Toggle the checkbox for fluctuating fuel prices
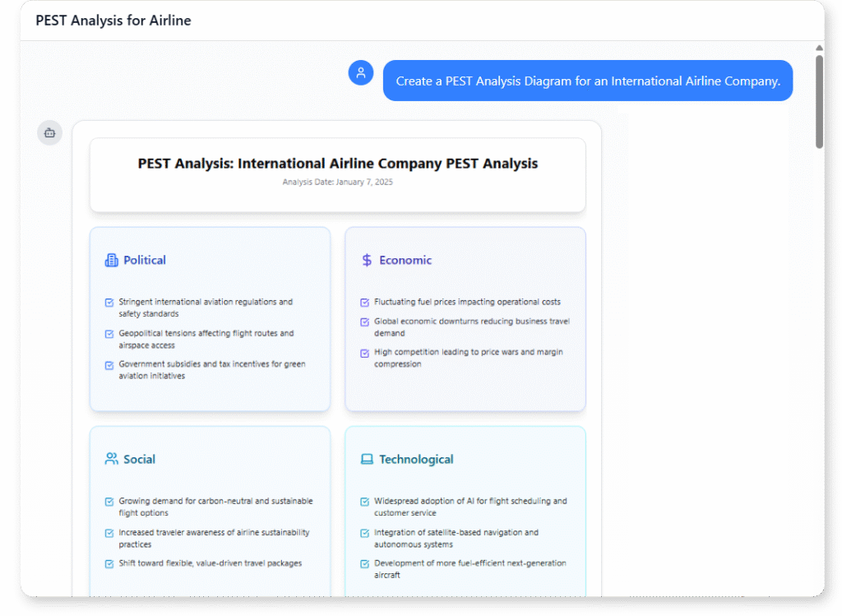The height and width of the screenshot is (616, 842). (363, 302)
